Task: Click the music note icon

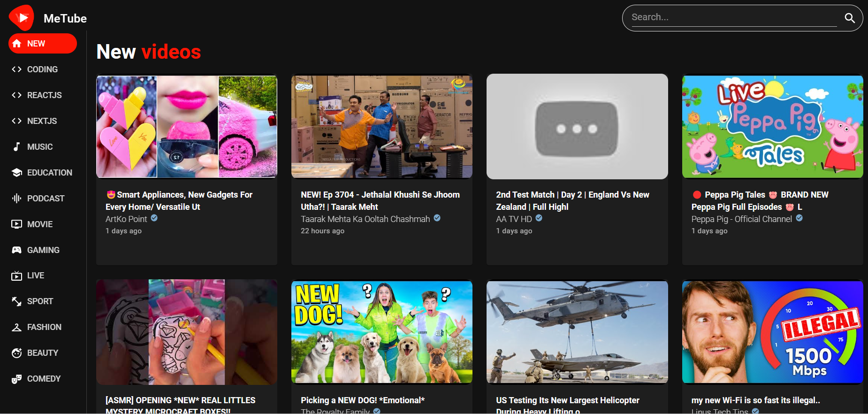Action: point(17,147)
